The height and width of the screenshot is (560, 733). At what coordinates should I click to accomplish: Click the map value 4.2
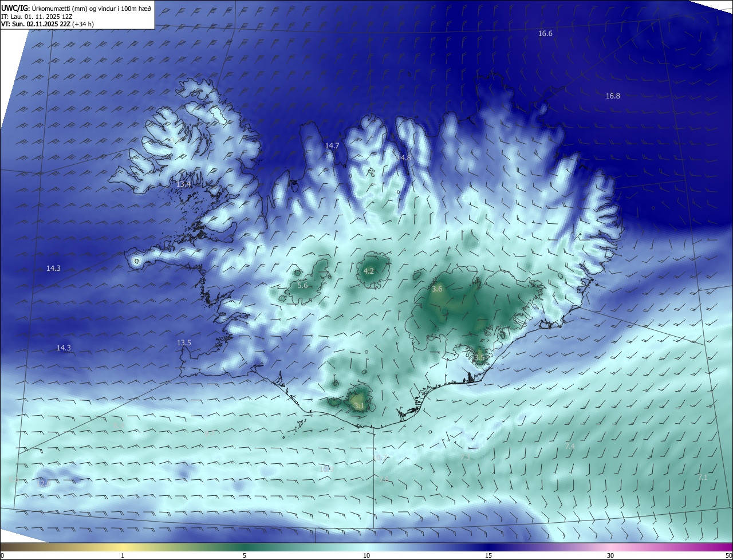click(369, 271)
